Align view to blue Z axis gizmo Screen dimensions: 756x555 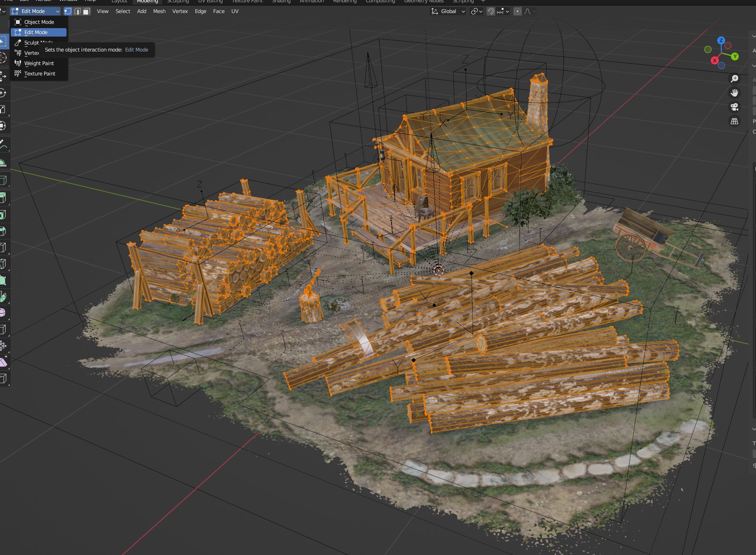point(721,40)
